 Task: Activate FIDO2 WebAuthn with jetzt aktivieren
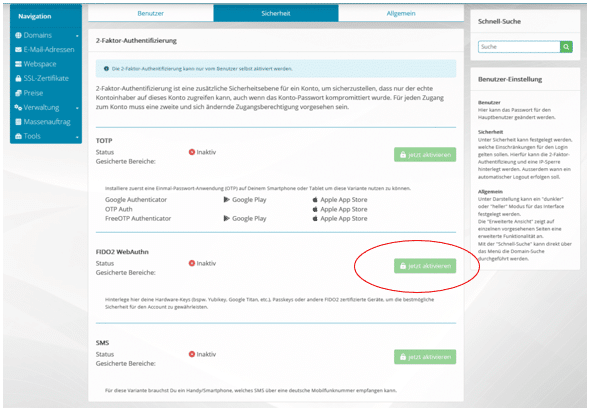pyautogui.click(x=425, y=266)
